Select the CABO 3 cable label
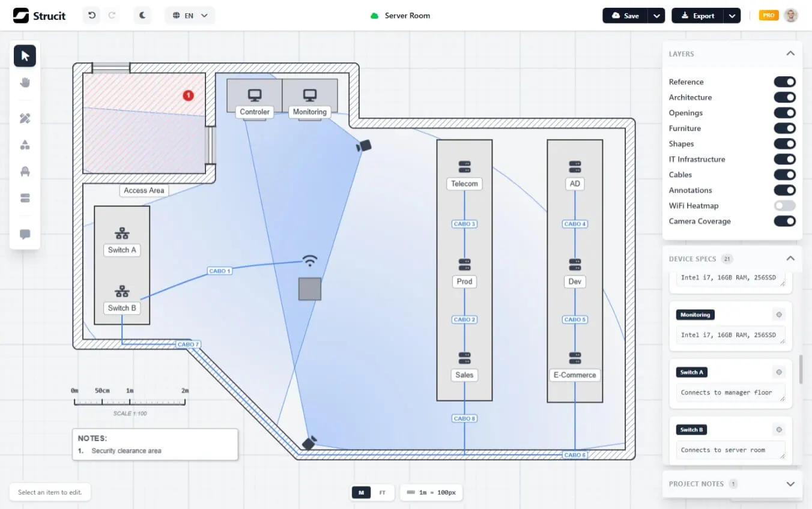Screen dimensions: 812x509 pyautogui.click(x=464, y=224)
